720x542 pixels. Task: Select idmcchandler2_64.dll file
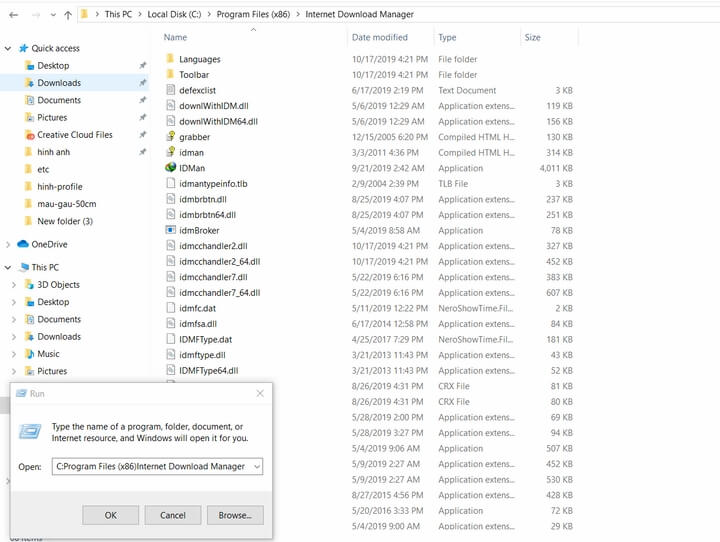click(219, 262)
